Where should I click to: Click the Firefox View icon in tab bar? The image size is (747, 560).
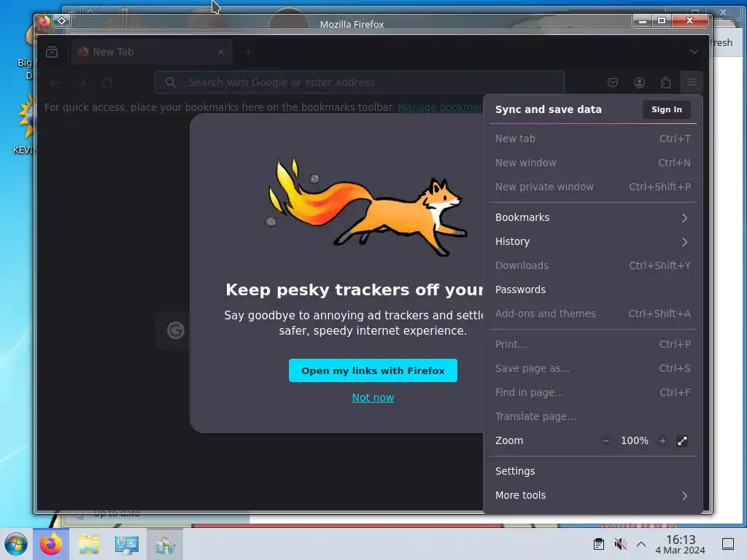pos(52,52)
